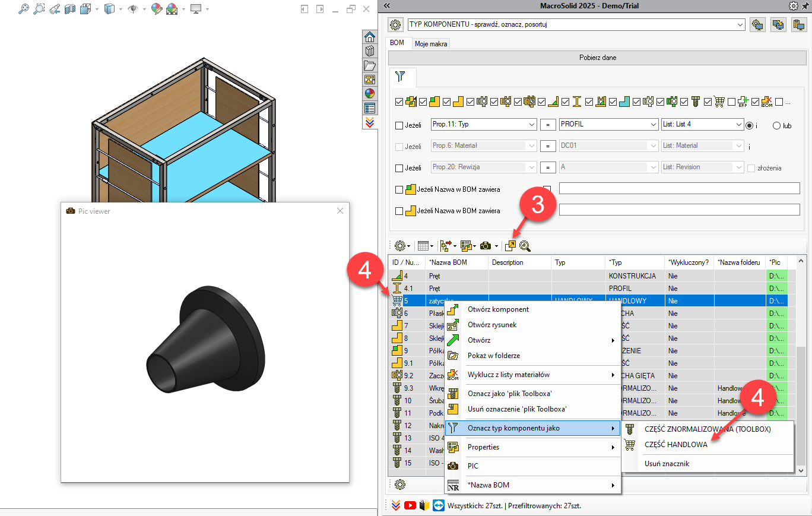Click table columns icon in BOM toolbar
Image resolution: width=812 pixels, height=516 pixels.
(x=422, y=245)
